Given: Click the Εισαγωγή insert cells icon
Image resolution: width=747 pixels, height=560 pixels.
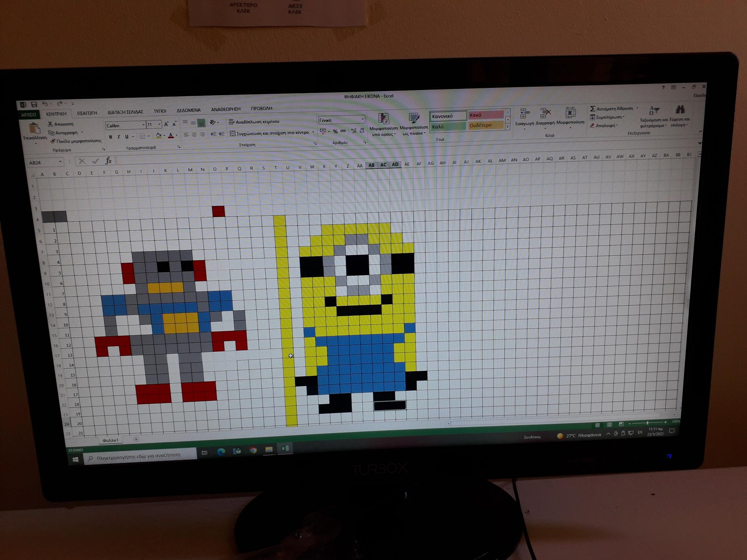Looking at the screenshot, I should coord(524,114).
